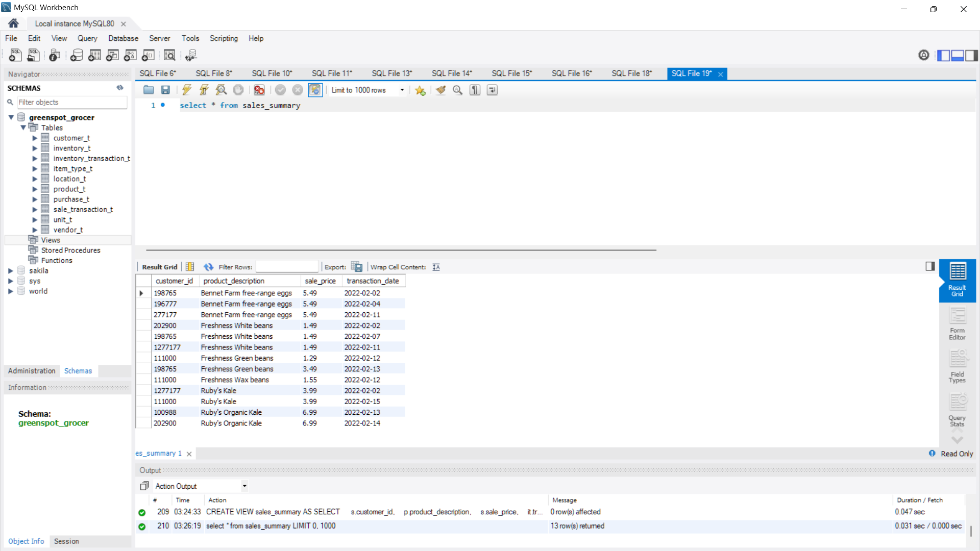Toggle the left sidebar panel
This screenshot has height=551, width=980.
(x=944, y=55)
